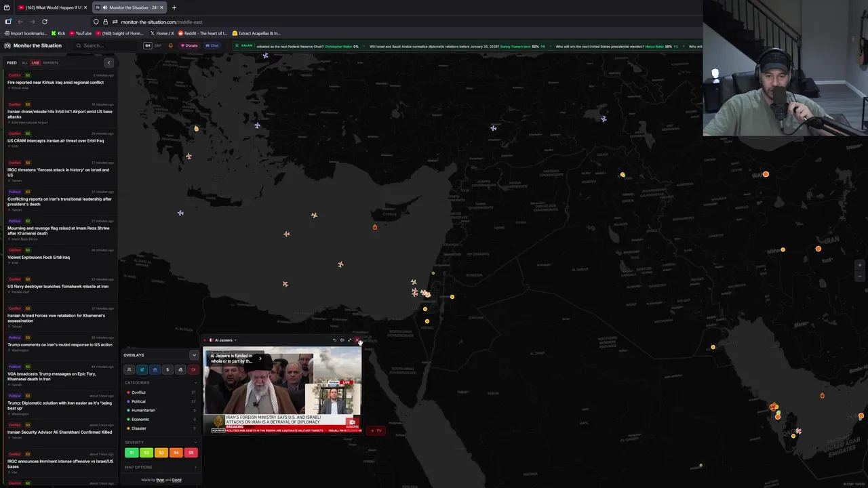The image size is (868, 488).
Task: Go back in browser history
Action: (x=20, y=22)
